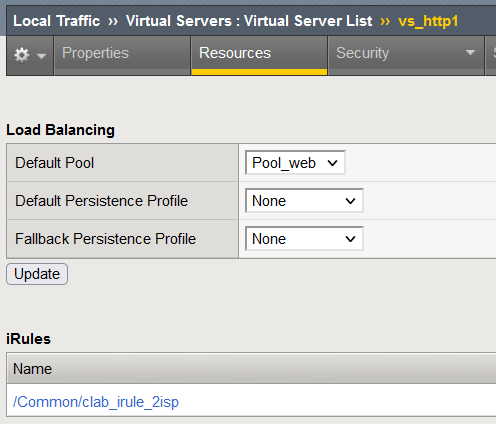Click the Update button
The width and height of the screenshot is (496, 424).
37,274
